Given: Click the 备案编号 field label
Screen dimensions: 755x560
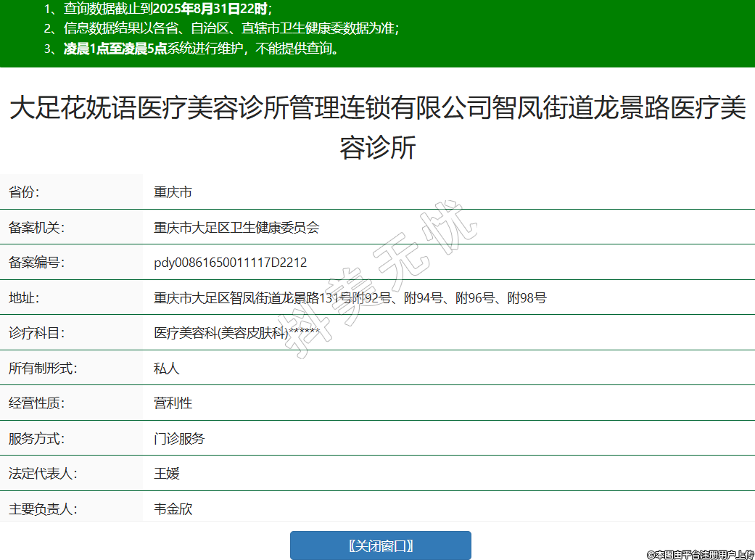Looking at the screenshot, I should (x=36, y=263).
